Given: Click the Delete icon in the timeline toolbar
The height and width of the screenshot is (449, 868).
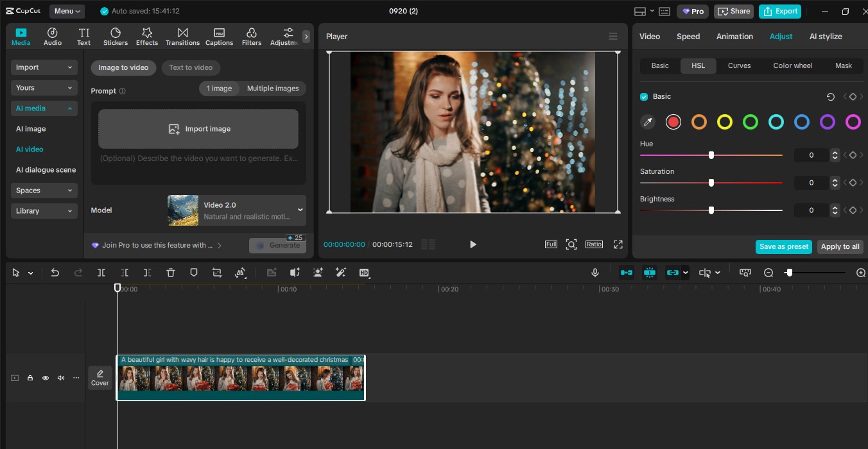Looking at the screenshot, I should [171, 273].
